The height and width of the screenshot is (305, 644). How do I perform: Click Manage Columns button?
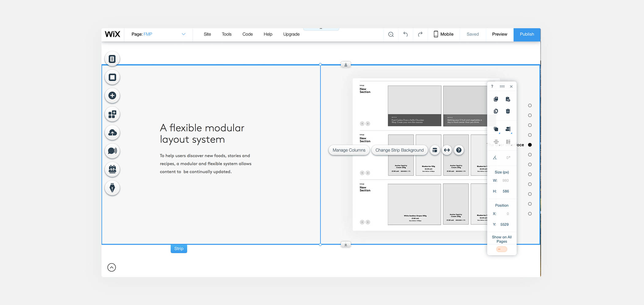[349, 150]
